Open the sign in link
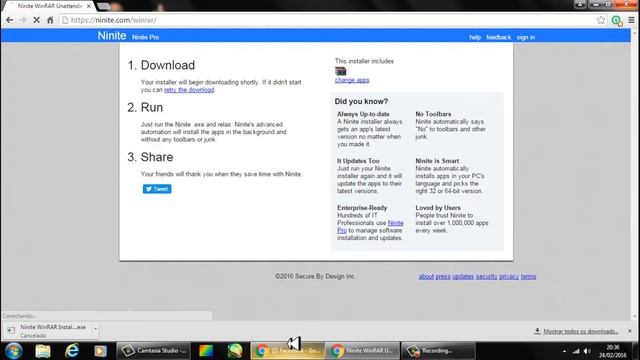The image size is (640, 360). (525, 37)
